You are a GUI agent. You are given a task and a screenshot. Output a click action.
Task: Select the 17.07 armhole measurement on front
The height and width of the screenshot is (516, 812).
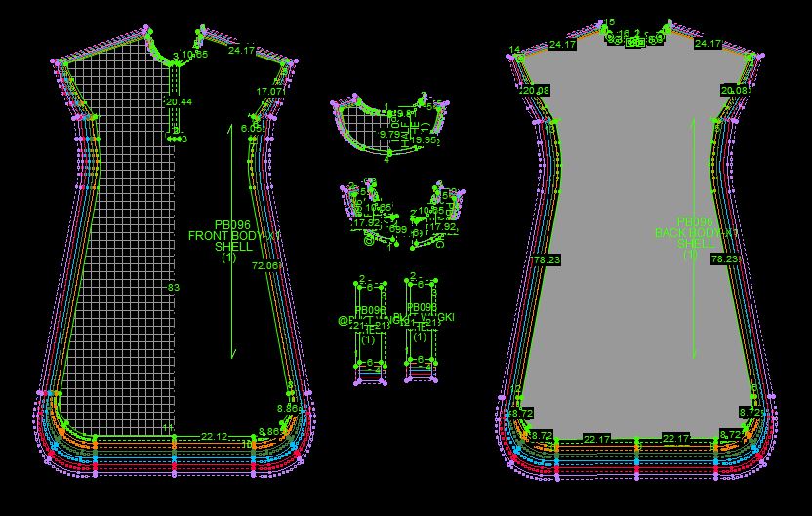coord(269,91)
